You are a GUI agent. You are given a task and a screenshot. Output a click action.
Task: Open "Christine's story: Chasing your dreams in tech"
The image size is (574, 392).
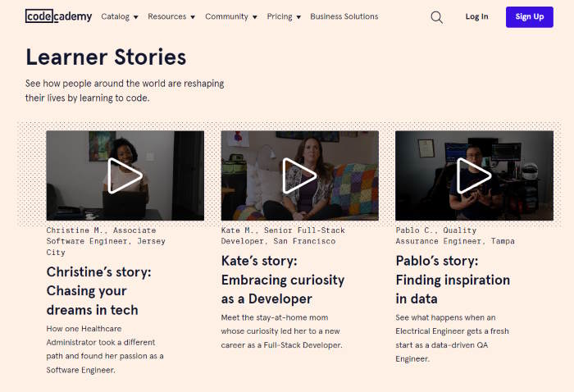point(99,291)
